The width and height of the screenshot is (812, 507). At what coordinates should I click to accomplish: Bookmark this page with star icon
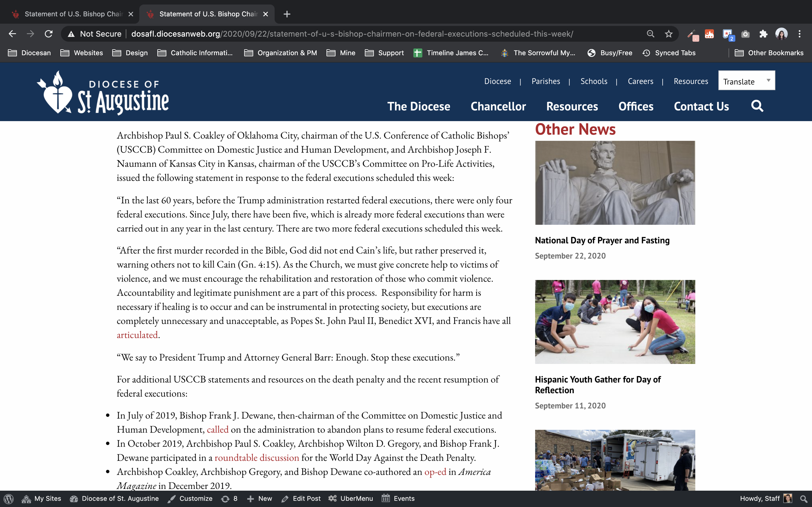[x=668, y=34]
